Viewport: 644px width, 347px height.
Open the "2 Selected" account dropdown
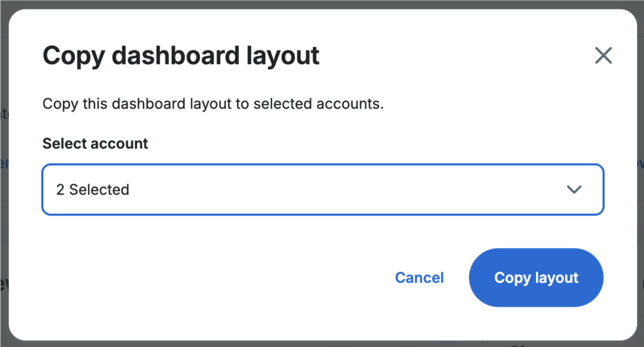point(323,189)
